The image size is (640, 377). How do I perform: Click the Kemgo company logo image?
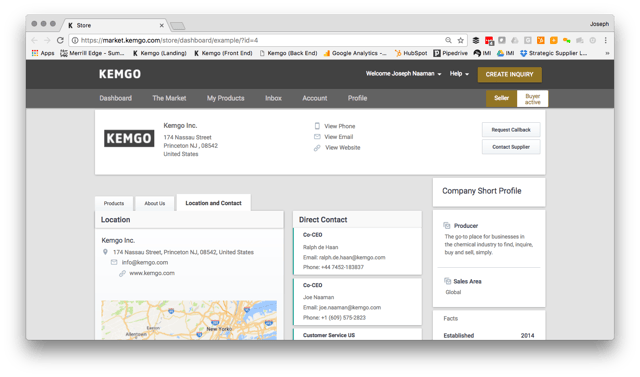point(129,138)
